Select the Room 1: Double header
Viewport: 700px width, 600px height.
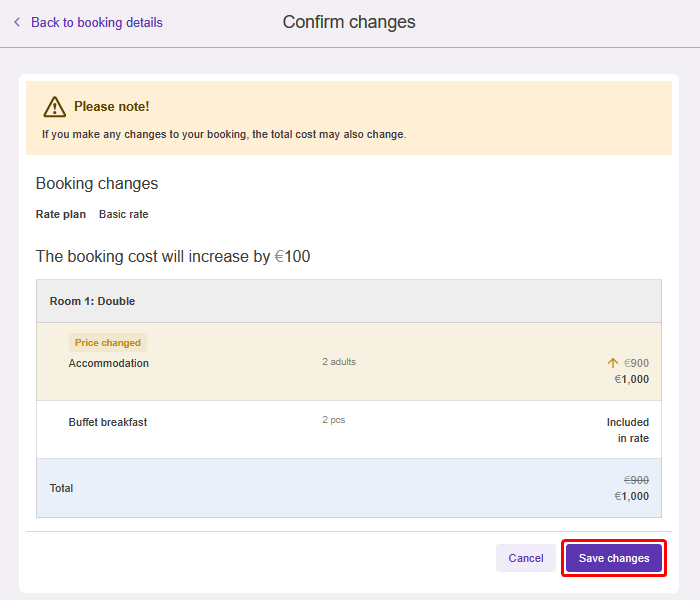tap(92, 301)
